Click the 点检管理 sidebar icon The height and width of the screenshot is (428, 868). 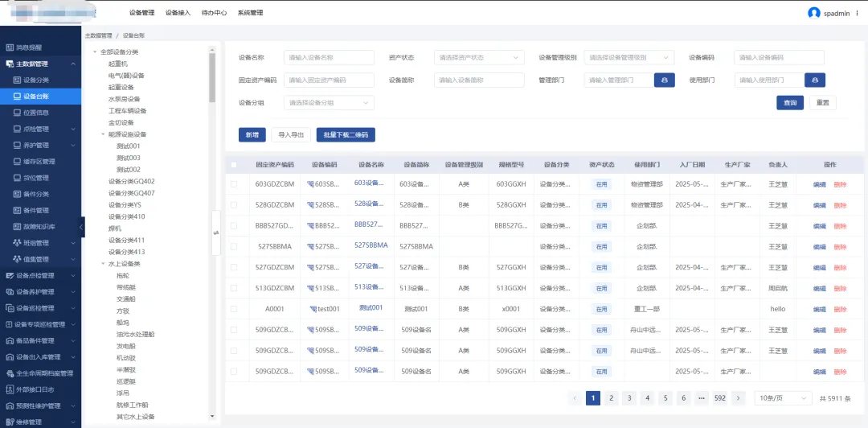[17, 129]
